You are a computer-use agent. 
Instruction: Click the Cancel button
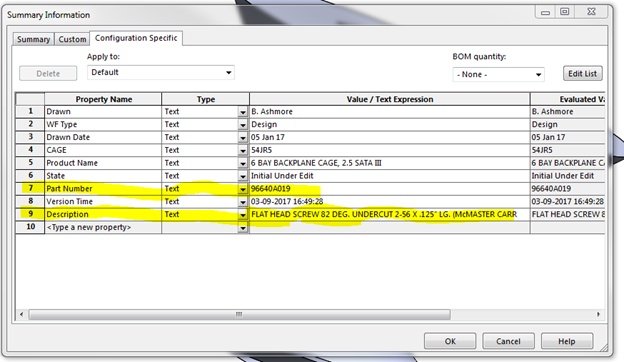[508, 341]
